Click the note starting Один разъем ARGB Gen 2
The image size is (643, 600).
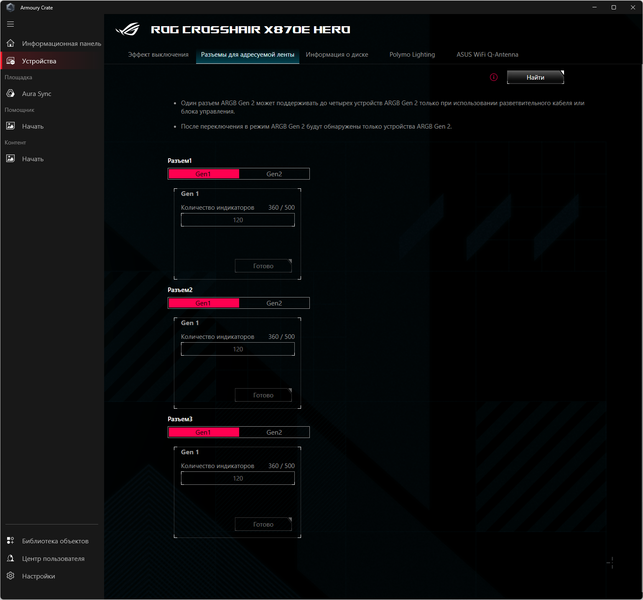click(382, 107)
